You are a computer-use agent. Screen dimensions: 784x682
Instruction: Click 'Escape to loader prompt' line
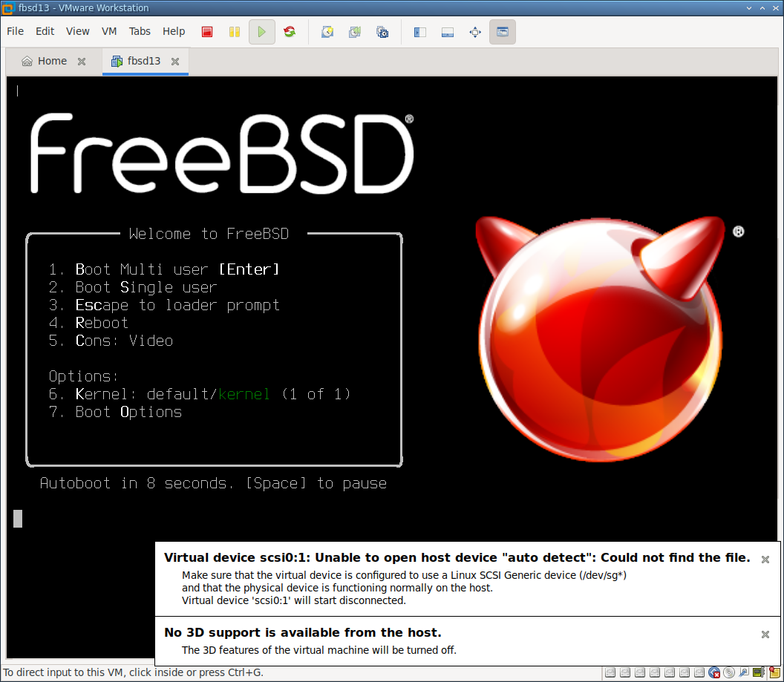click(164, 305)
